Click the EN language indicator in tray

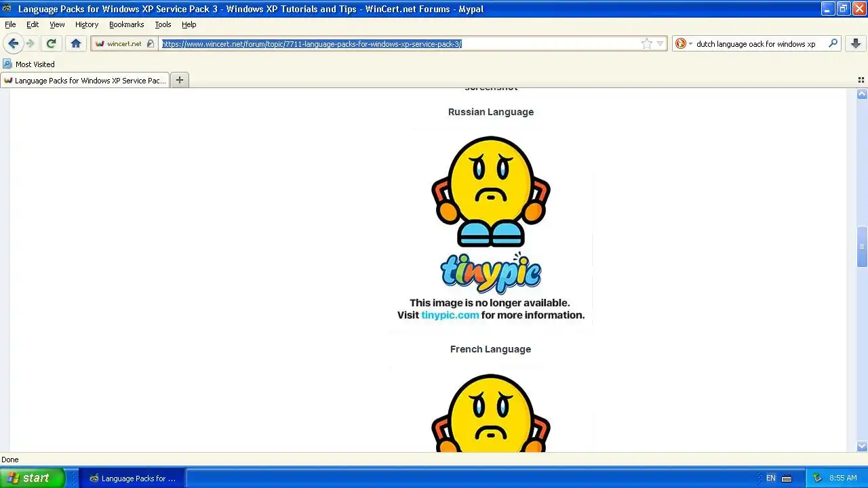point(770,478)
